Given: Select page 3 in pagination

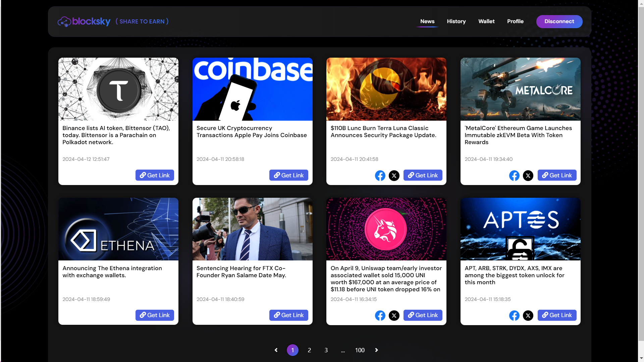Looking at the screenshot, I should tap(326, 350).
